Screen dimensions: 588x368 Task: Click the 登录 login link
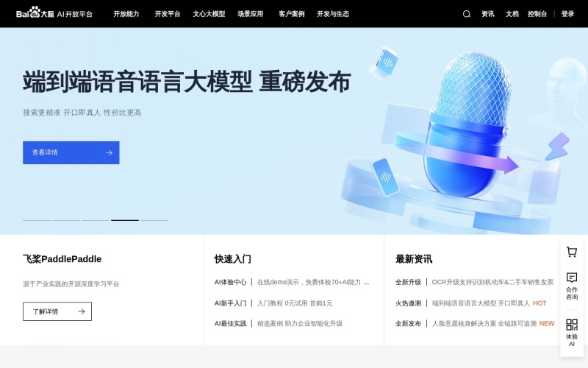(x=567, y=14)
